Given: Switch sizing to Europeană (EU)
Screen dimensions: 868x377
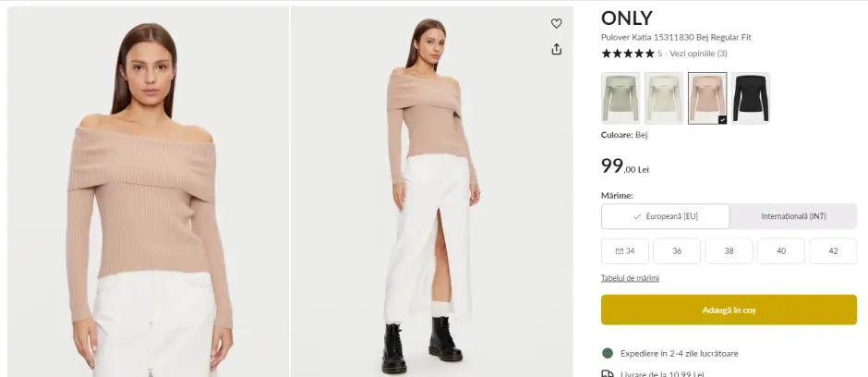Looking at the screenshot, I should point(665,216).
